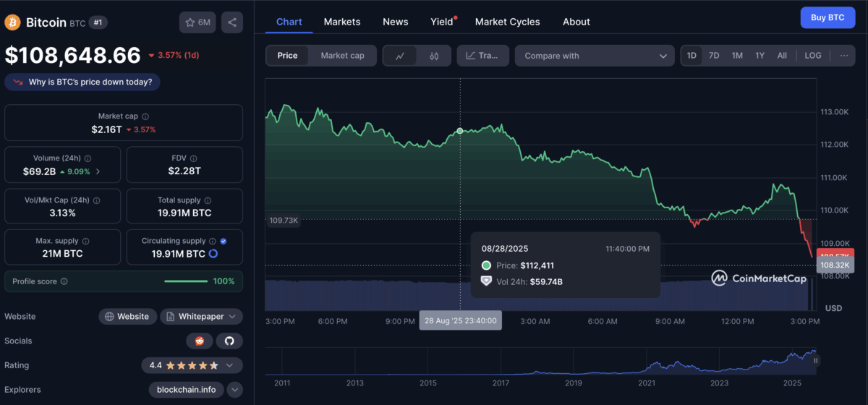Open the blockchain.info explorer
The height and width of the screenshot is (405, 868).
pos(187,390)
